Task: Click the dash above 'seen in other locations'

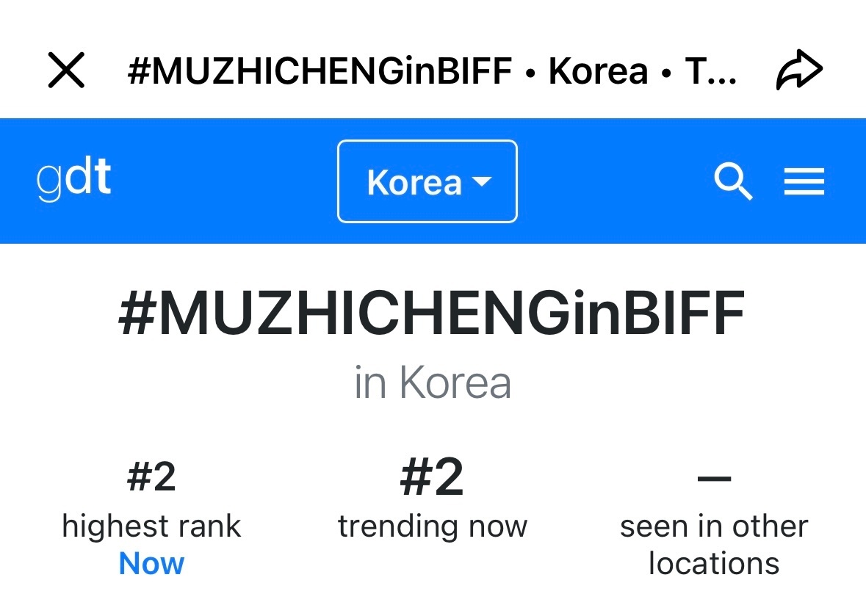Action: tap(714, 479)
